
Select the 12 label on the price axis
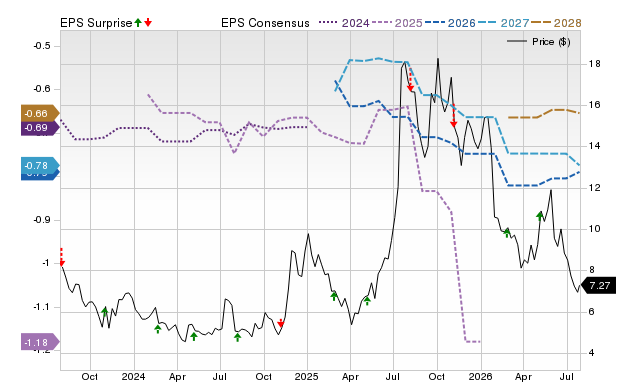pos(595,188)
